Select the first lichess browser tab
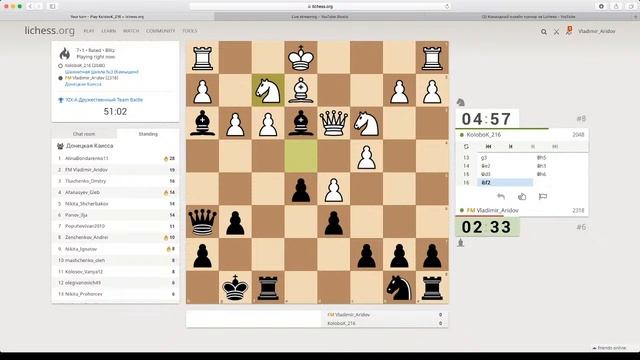Viewport: 640px width, 360px height. (x=107, y=17)
